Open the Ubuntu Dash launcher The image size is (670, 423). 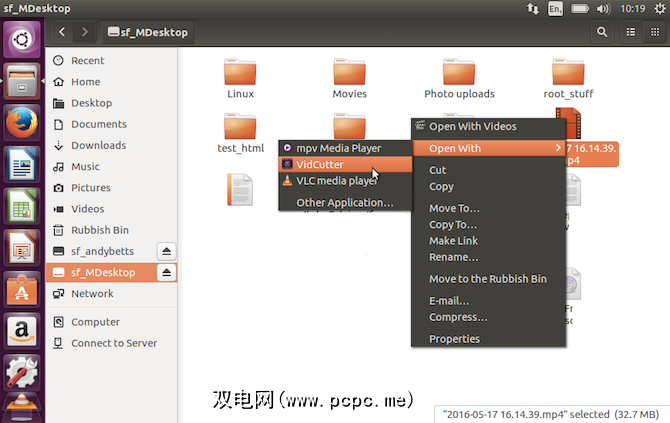(x=22, y=40)
